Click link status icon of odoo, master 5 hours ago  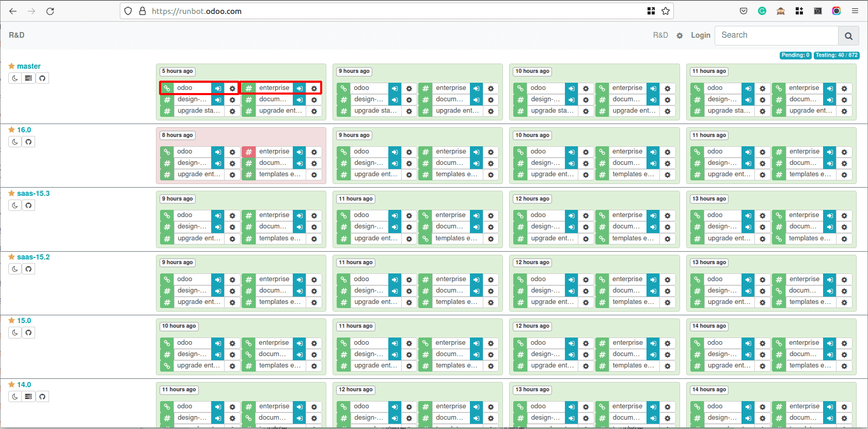(167, 88)
